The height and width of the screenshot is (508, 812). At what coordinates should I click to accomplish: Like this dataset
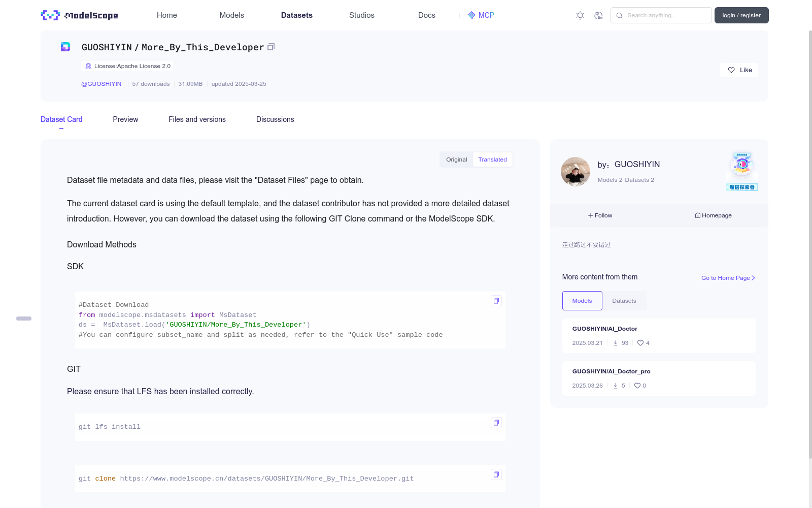coord(739,70)
